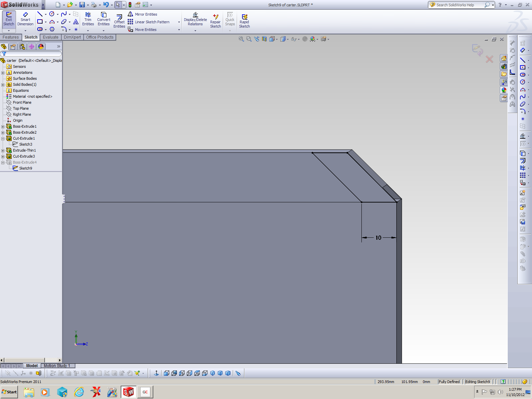Switch to Motion Study 1 tab
Image resolution: width=532 pixels, height=399 pixels.
pos(57,366)
